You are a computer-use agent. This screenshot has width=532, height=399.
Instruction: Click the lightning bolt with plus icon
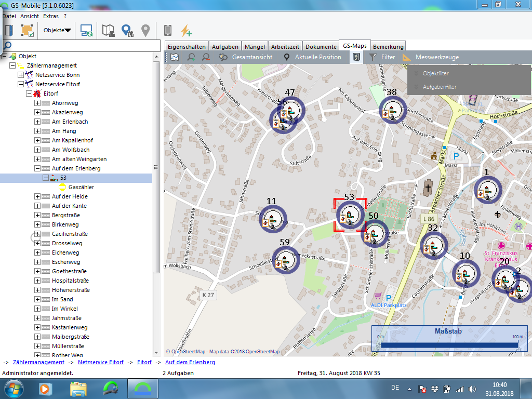187,31
